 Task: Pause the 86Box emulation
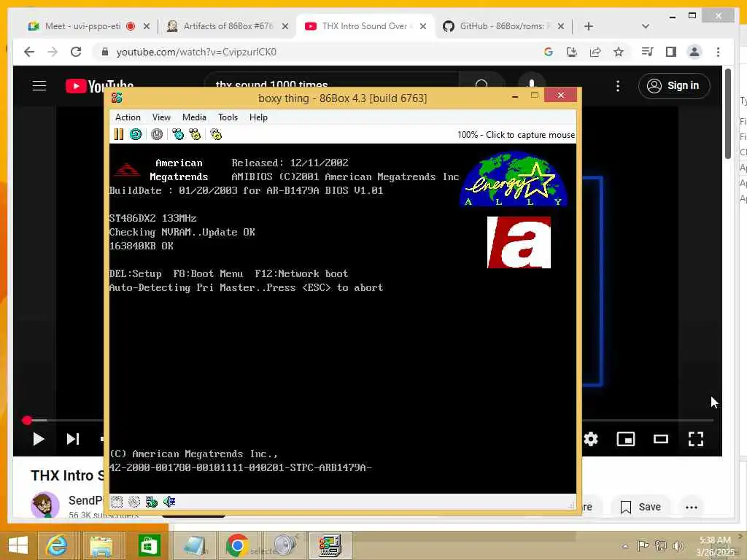click(x=119, y=134)
